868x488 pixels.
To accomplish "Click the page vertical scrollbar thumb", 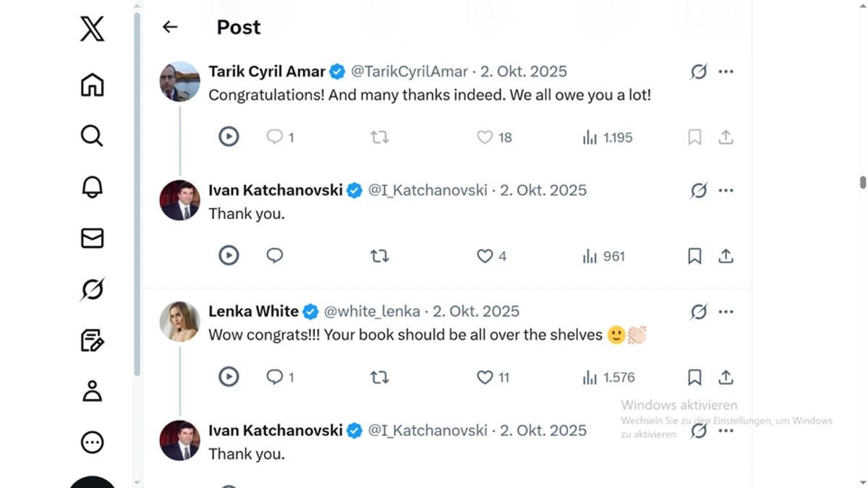I will click(x=862, y=182).
